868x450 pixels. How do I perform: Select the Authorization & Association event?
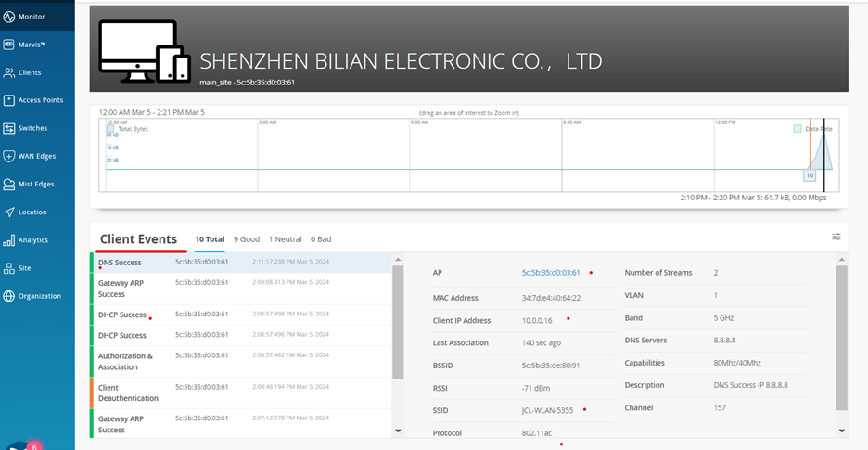tap(241, 361)
